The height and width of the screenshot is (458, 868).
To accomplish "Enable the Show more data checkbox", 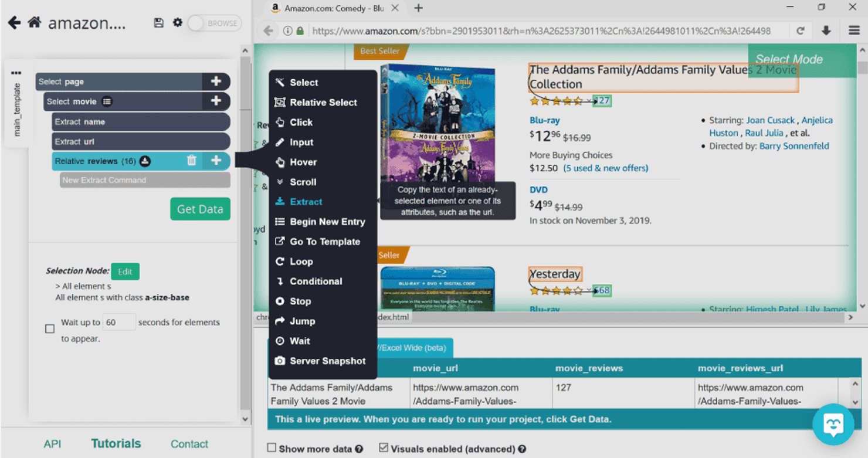I will pos(272,448).
